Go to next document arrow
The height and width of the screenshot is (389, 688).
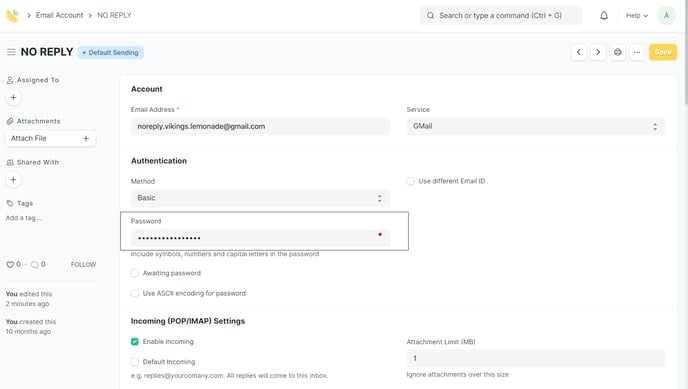coord(598,52)
